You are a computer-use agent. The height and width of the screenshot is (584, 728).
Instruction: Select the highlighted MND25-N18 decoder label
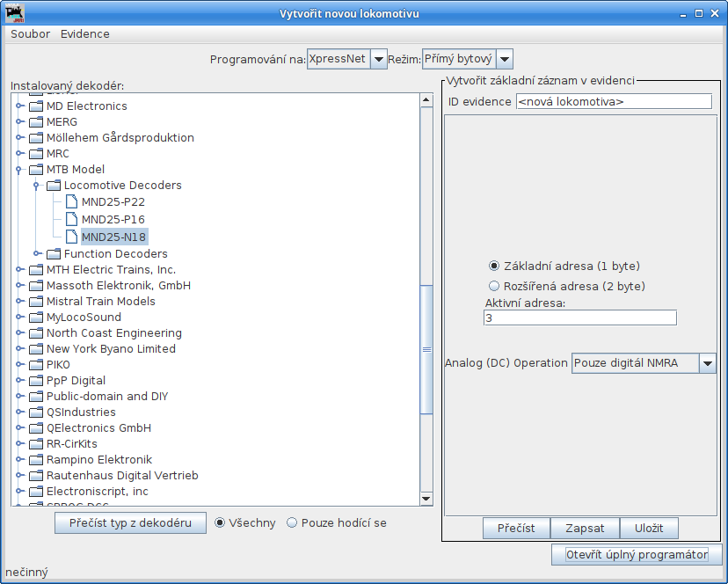114,237
